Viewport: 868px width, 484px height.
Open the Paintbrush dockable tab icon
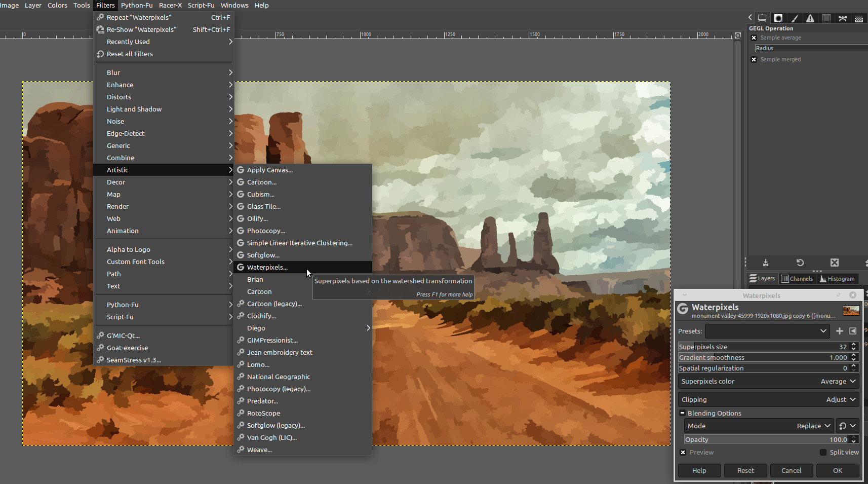point(795,18)
